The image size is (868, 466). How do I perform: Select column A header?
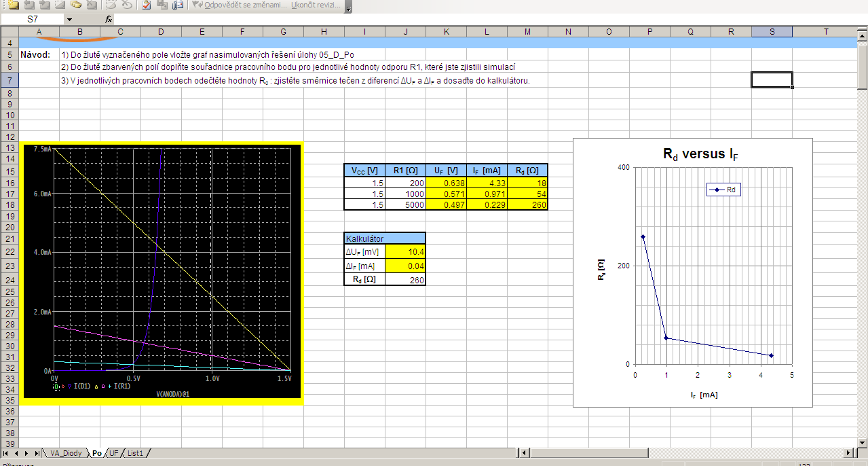(x=38, y=31)
